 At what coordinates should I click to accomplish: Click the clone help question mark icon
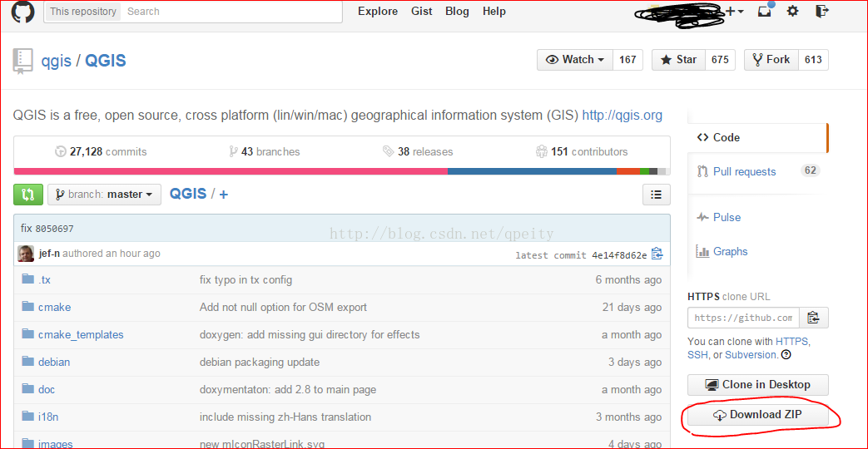(786, 355)
